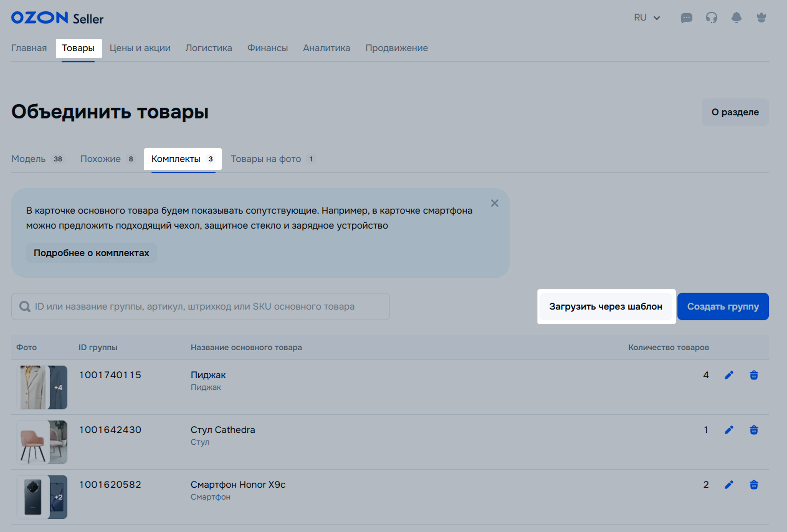Screen dimensions: 787x532
Task: Edit the Смартфон Honor X9c group
Action: [729, 485]
